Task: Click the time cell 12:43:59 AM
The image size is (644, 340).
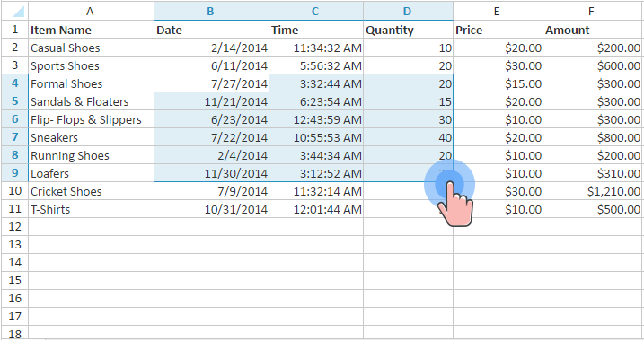Action: [316, 119]
